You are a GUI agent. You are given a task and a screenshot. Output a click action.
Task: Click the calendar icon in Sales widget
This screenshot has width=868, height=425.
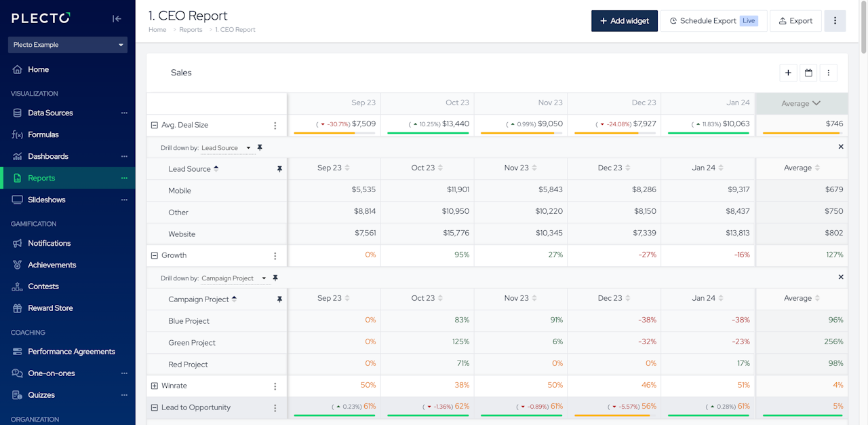(808, 73)
